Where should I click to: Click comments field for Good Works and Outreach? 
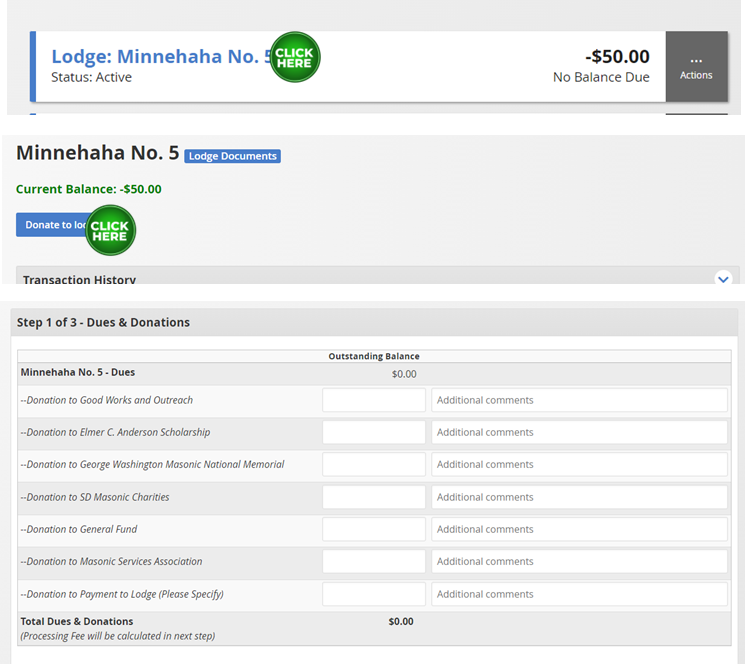[x=579, y=400]
